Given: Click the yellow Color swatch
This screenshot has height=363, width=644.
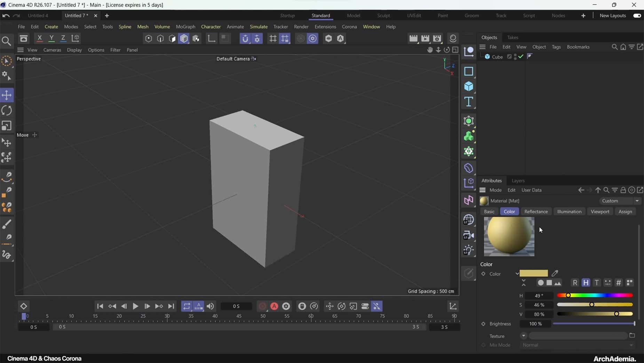Looking at the screenshot, I should click(534, 273).
